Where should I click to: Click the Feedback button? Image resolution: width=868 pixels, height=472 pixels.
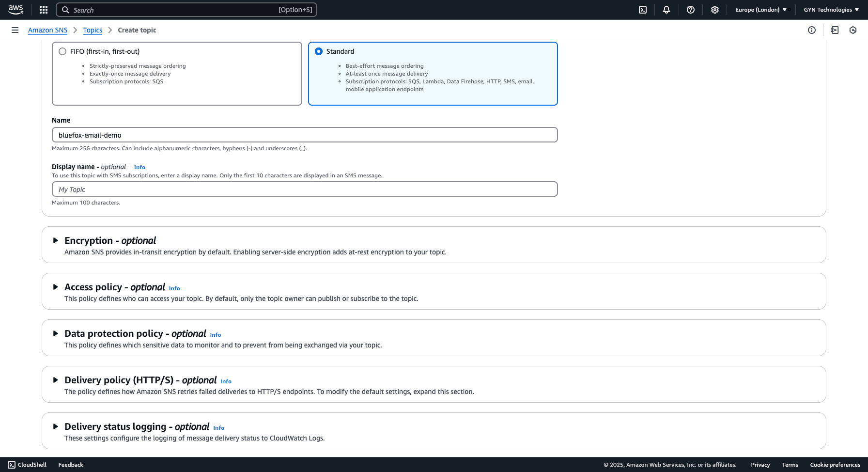click(70, 464)
